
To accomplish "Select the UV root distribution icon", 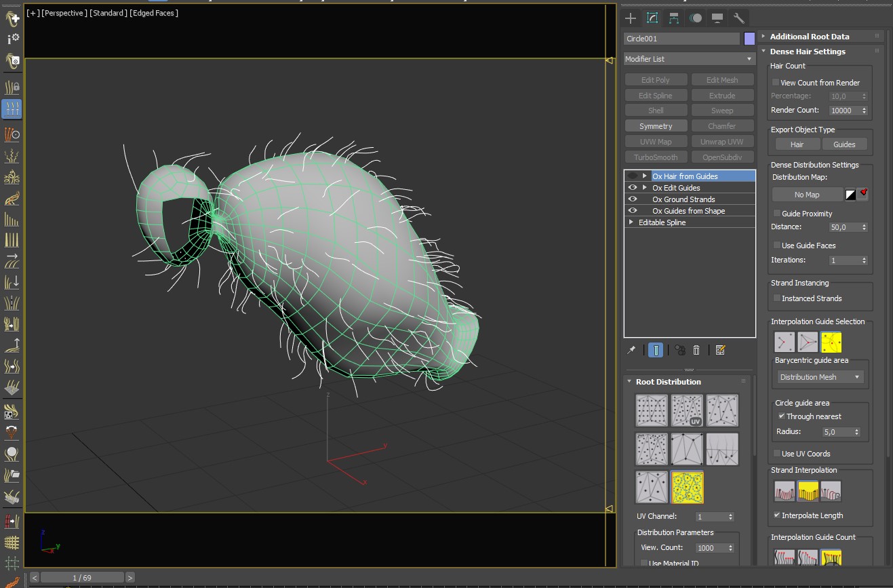I will tap(687, 411).
